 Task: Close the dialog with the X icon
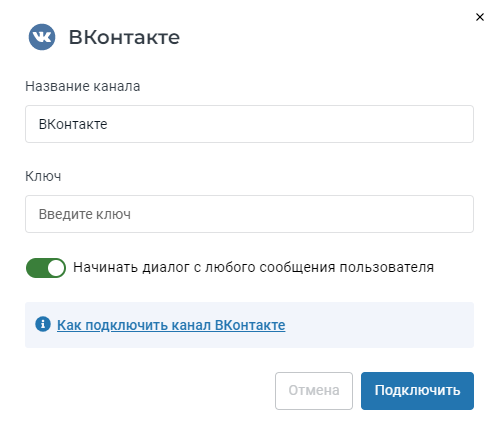[480, 17]
